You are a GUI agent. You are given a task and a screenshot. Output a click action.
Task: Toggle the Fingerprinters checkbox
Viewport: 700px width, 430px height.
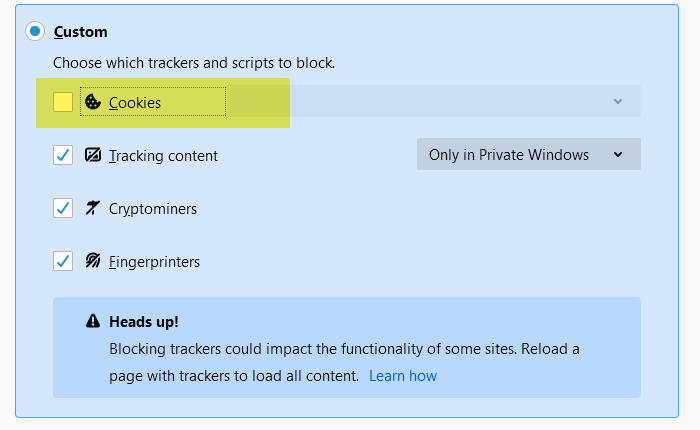coord(63,261)
